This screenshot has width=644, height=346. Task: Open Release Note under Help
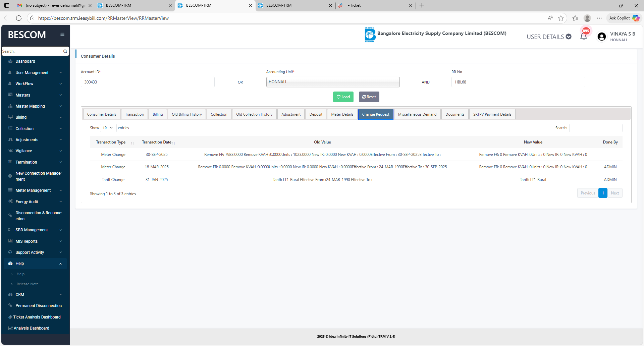click(28, 284)
